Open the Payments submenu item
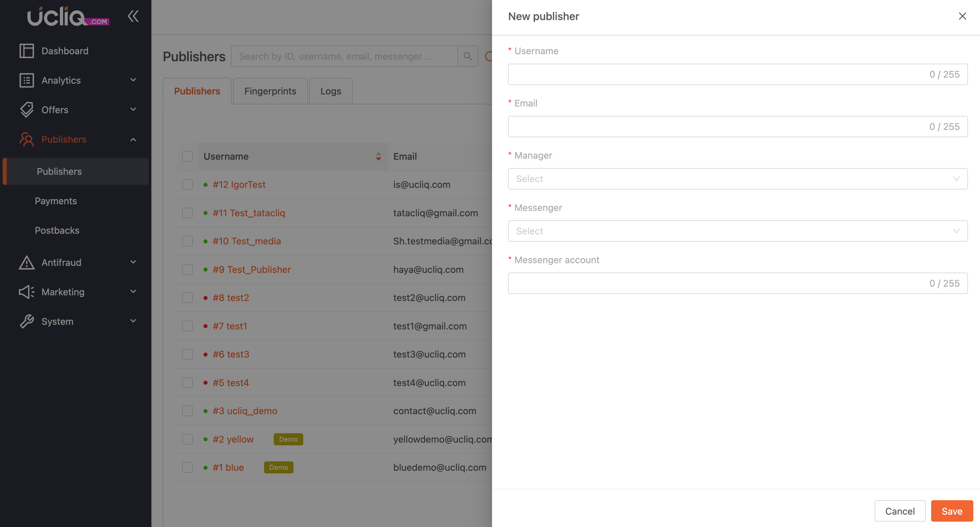Screen dimensions: 980x527 (56, 201)
